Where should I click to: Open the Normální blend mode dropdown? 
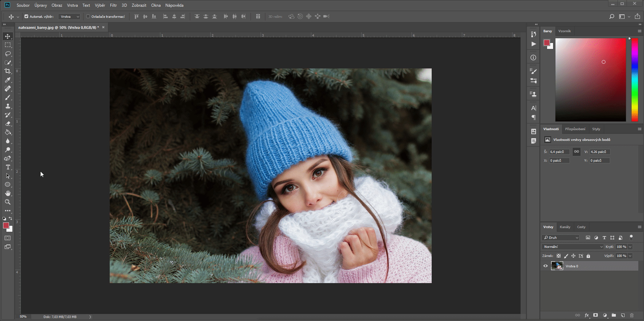pyautogui.click(x=572, y=247)
